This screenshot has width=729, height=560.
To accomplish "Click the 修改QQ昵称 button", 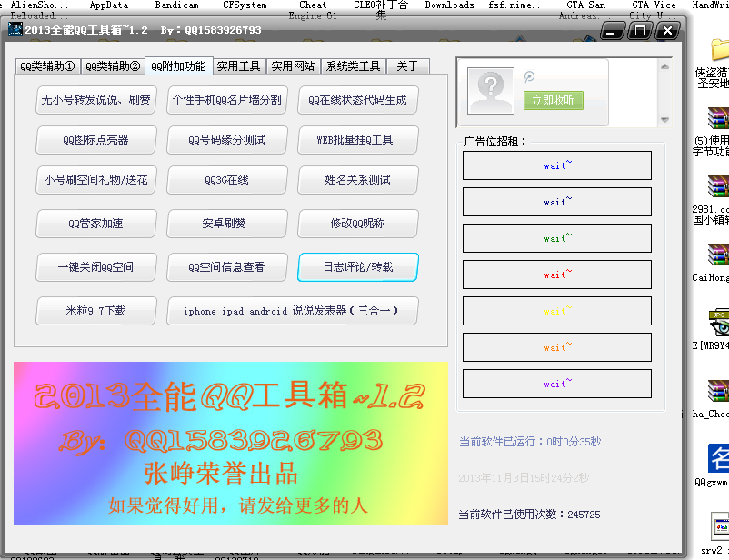I will (357, 224).
